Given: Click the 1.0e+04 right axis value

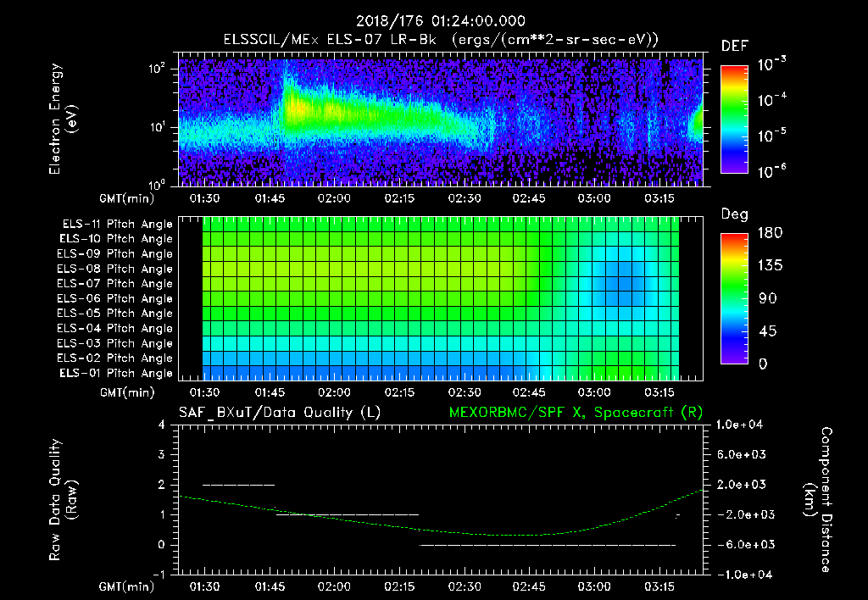Looking at the screenshot, I should click(739, 425).
